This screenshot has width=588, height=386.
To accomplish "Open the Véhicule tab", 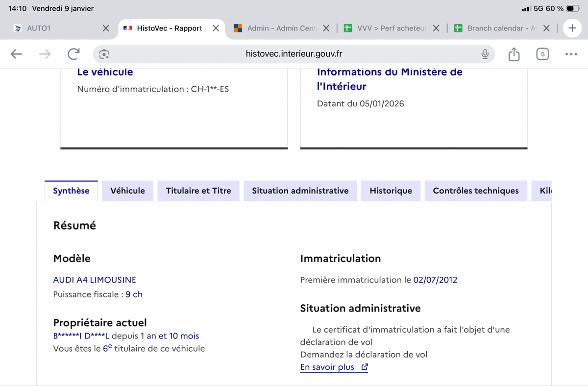I will tap(127, 191).
